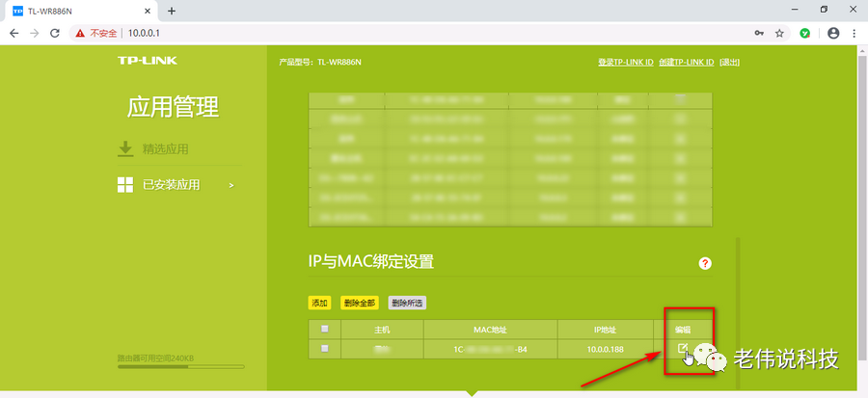Click 创建TP-LINK ID link
This screenshot has height=398, width=868.
pos(687,62)
